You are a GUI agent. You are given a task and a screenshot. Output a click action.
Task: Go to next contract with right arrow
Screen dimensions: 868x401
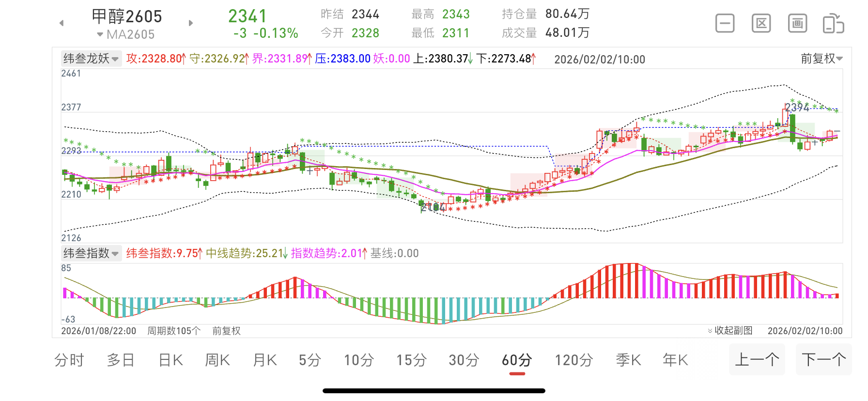(191, 23)
